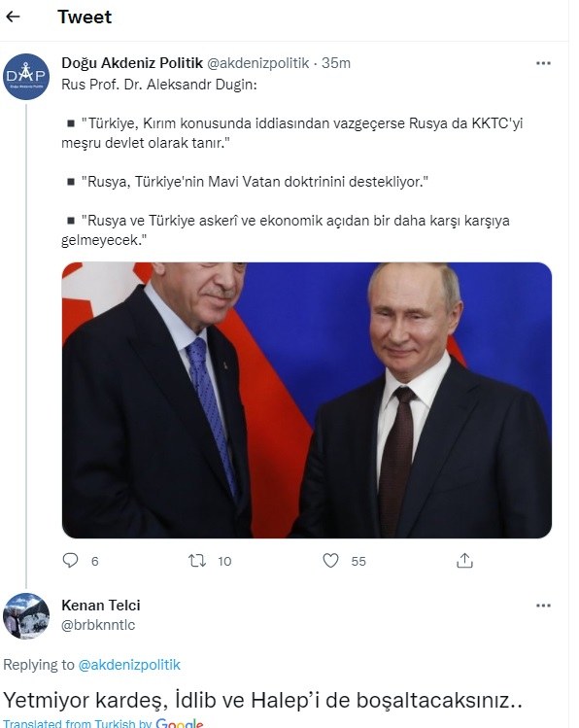Viewport: 579px width, 728px height.
Task: Click the Google logo in translation note
Action: (180, 723)
